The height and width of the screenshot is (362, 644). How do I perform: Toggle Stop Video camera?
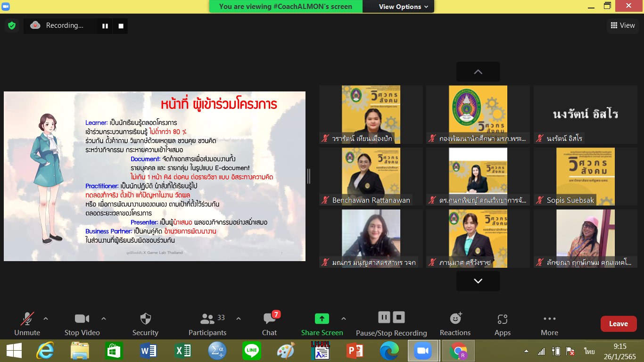pos(82,324)
